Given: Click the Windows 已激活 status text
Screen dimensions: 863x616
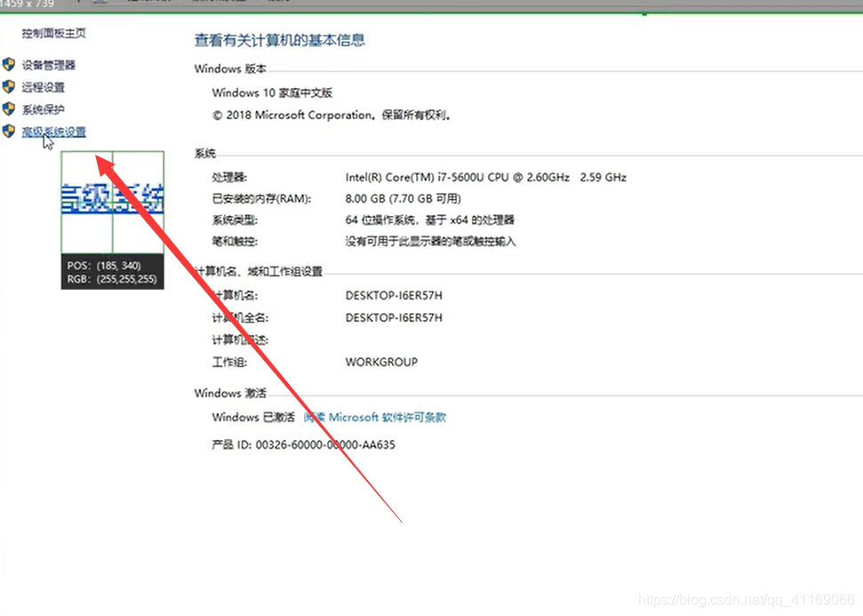Looking at the screenshot, I should tap(253, 417).
